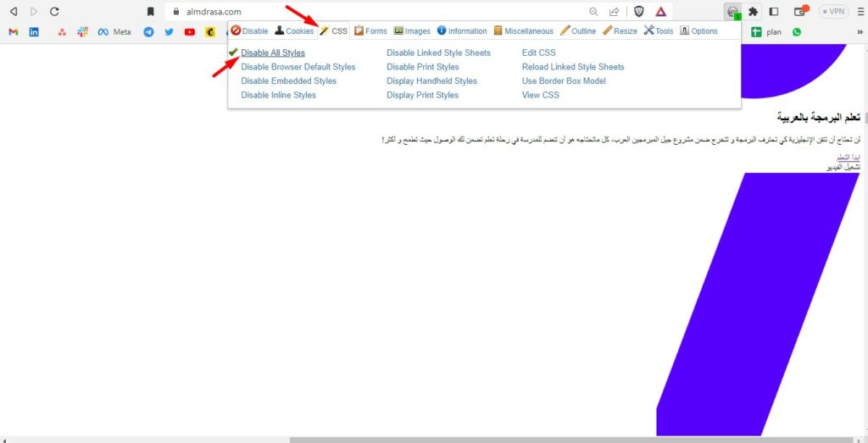Open the Asana bookmark

pos(62,32)
